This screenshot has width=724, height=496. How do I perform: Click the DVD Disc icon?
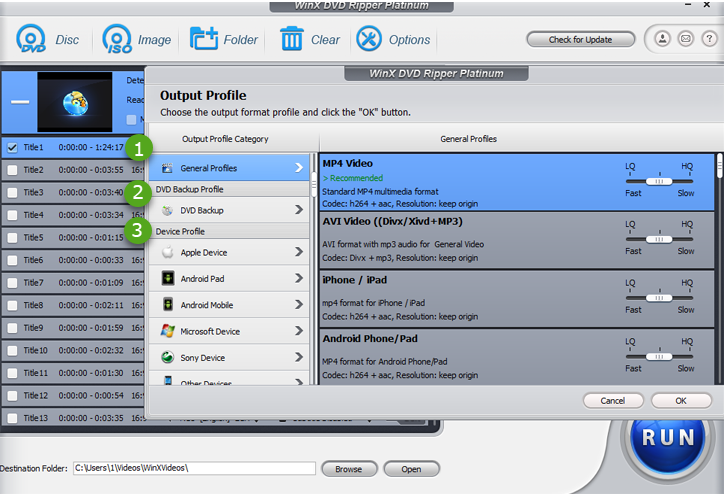pos(31,39)
